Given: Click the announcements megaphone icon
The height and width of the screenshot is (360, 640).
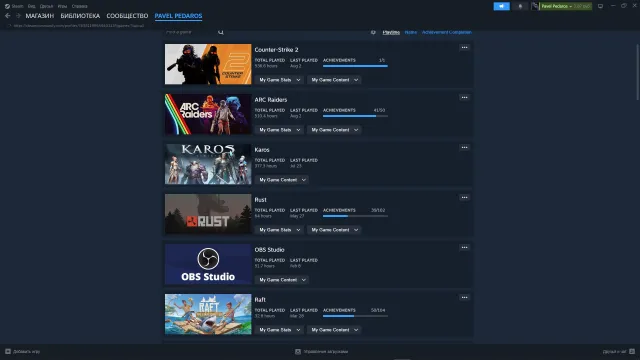Looking at the screenshot, I should point(501,6).
